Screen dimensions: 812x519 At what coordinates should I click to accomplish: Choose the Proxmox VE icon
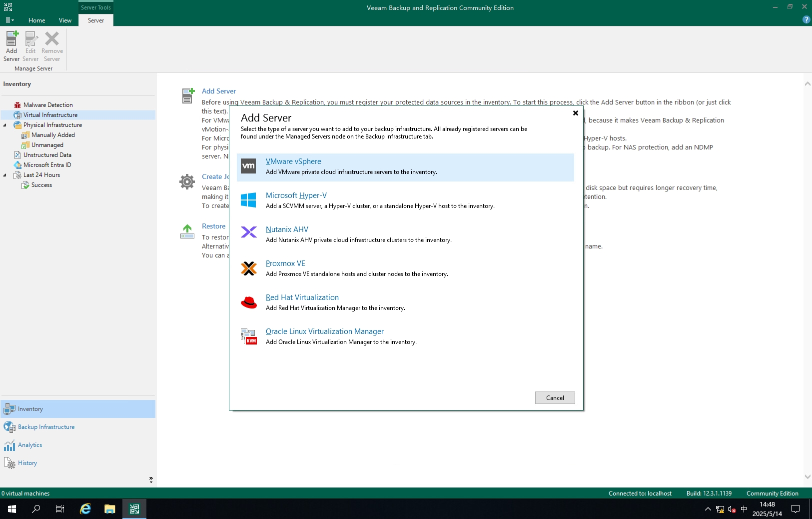pyautogui.click(x=248, y=268)
